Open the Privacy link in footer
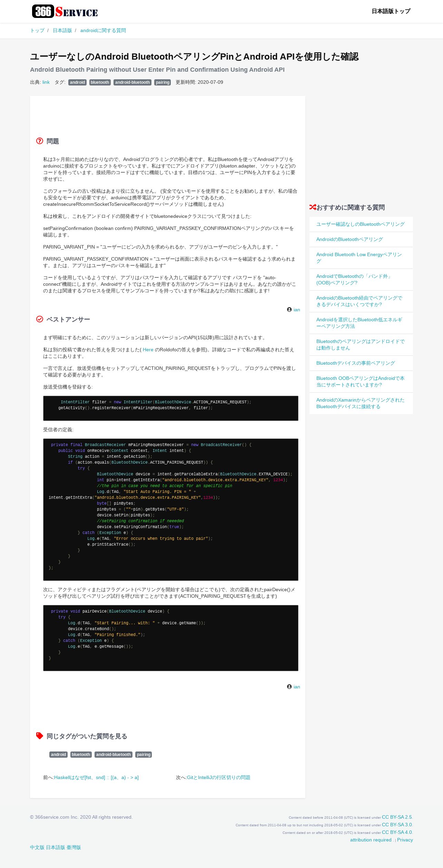 pos(405,840)
